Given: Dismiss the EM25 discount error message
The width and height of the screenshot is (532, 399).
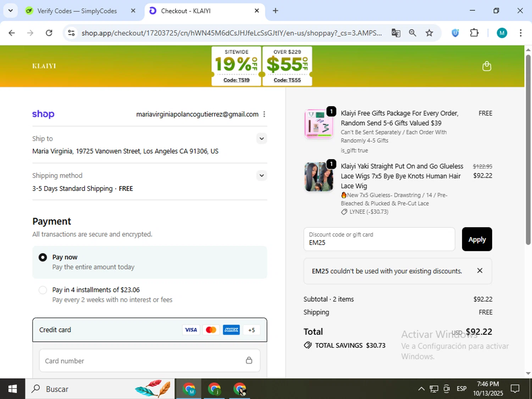Looking at the screenshot, I should point(480,271).
